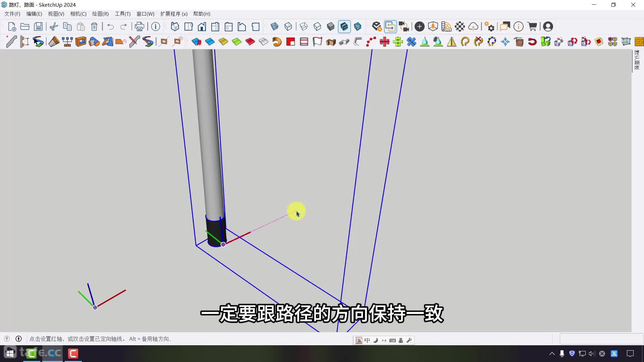
Task: Click the black plus circle icon
Action: pyautogui.click(x=420, y=26)
